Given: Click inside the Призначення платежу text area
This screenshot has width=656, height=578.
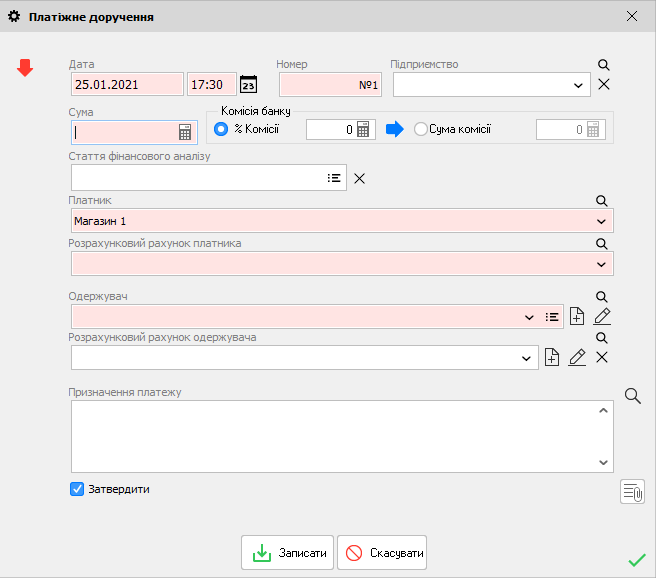Looking at the screenshot, I should click(330, 435).
